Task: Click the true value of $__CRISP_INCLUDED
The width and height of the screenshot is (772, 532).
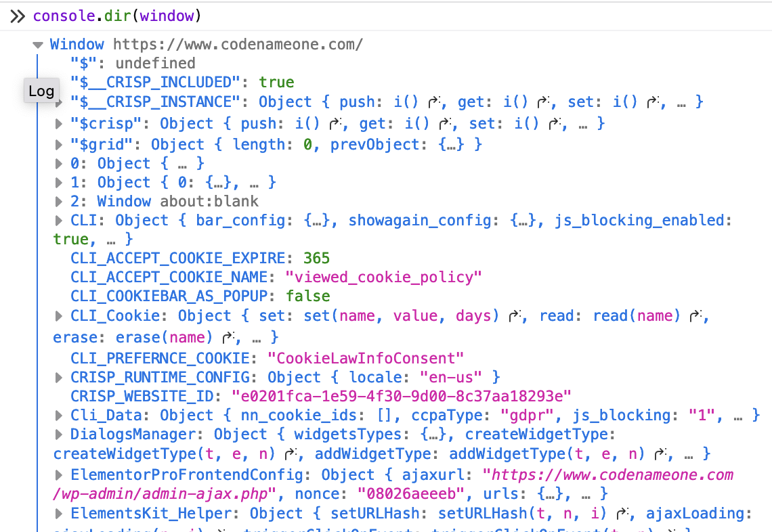Action: pyautogui.click(x=277, y=82)
